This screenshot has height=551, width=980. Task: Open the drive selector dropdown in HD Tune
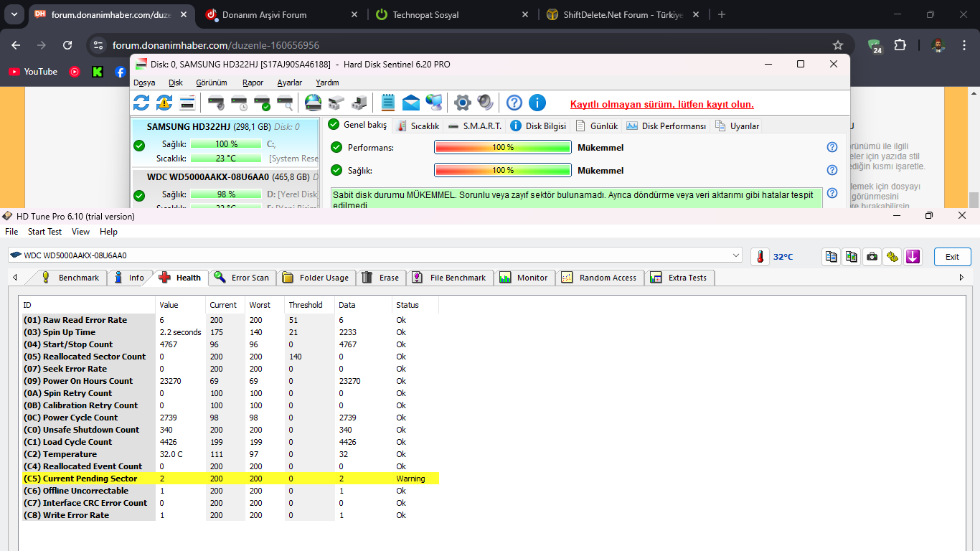736,255
